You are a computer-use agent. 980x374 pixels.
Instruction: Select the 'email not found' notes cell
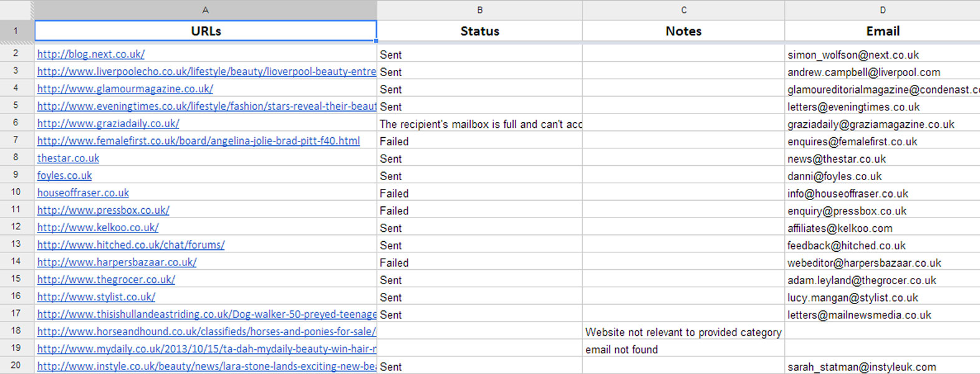(683, 350)
